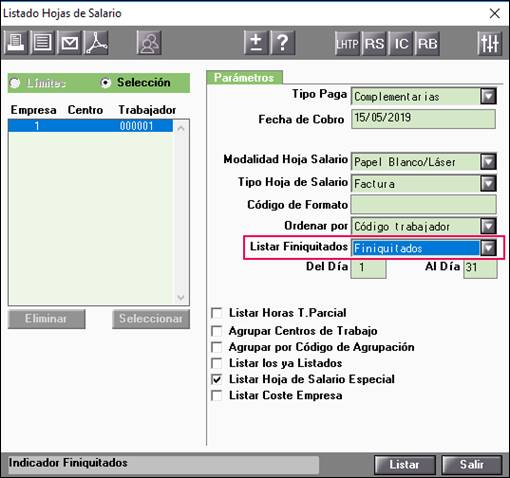Click the workers/users icon in the toolbar
This screenshot has height=478, width=510.
(149, 43)
